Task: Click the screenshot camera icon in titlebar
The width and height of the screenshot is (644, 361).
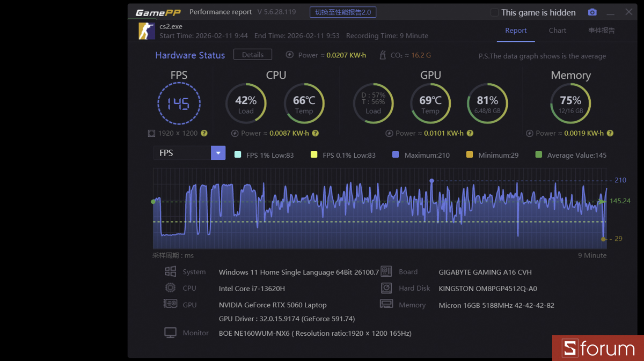Action: point(592,12)
